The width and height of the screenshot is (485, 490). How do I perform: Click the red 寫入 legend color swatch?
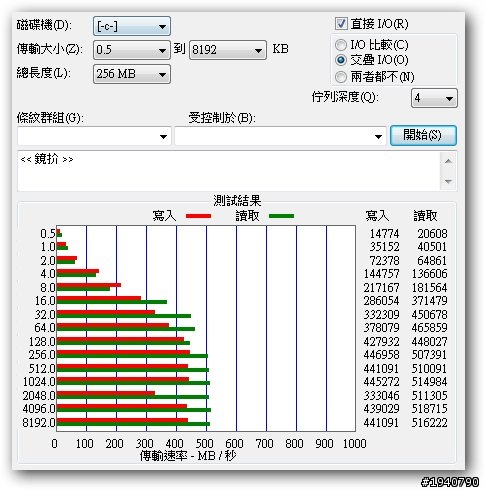tap(198, 216)
